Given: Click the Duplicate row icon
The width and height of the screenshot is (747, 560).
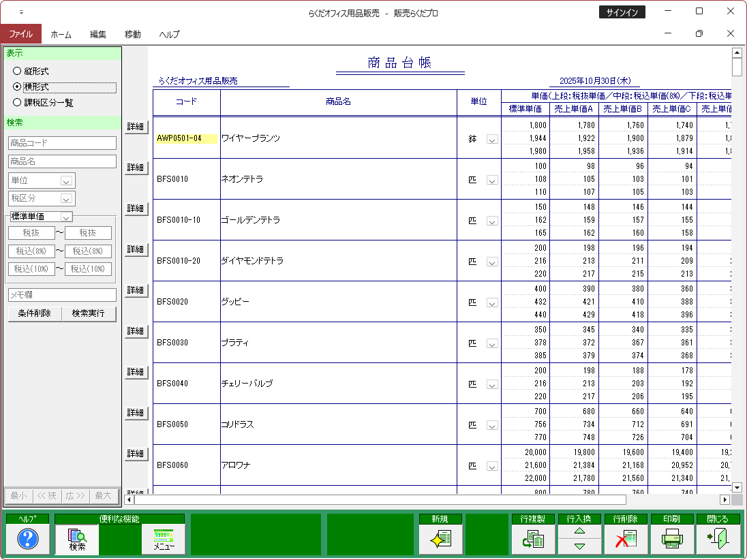Looking at the screenshot, I should click(x=533, y=540).
